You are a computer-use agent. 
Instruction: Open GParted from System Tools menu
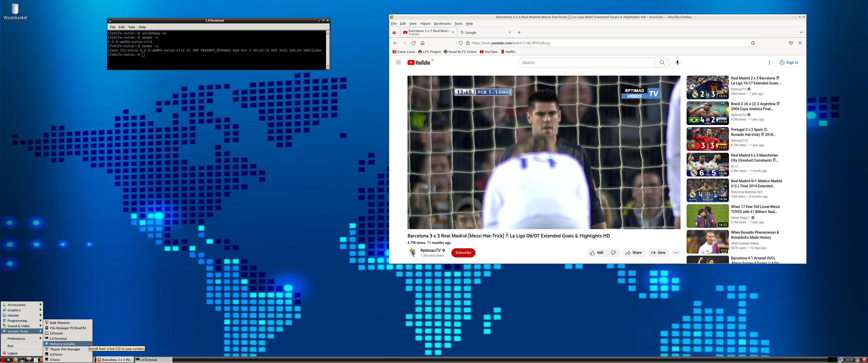click(x=68, y=333)
